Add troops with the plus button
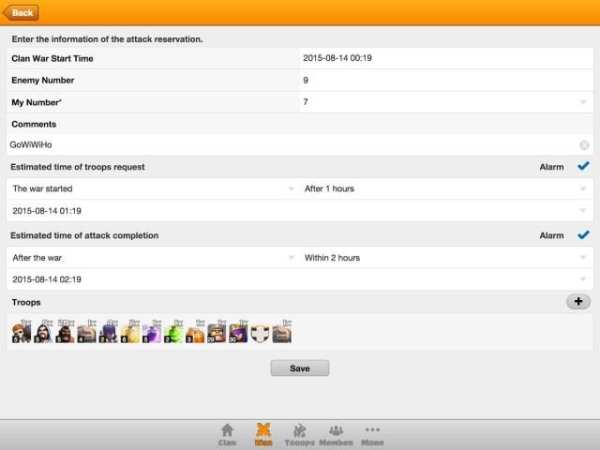 point(578,302)
